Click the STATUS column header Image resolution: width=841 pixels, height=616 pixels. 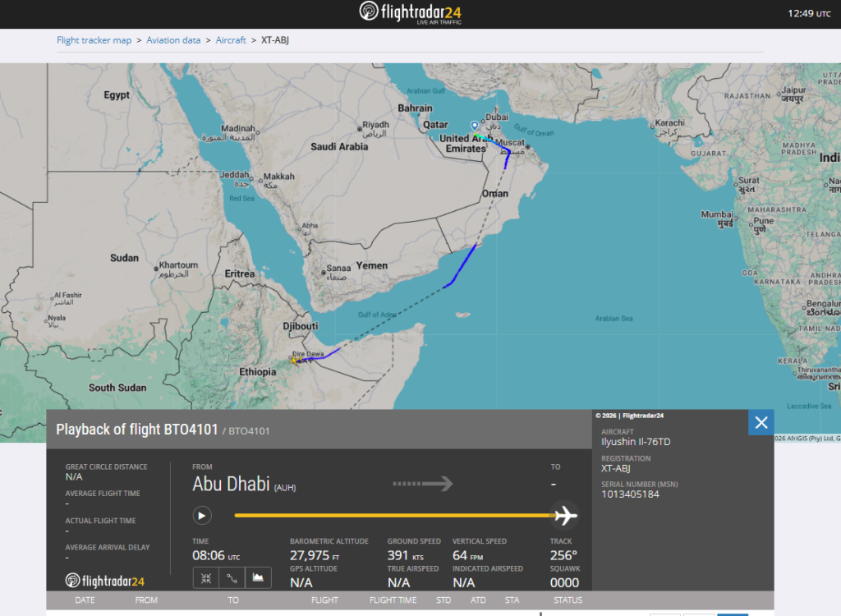coord(568,600)
